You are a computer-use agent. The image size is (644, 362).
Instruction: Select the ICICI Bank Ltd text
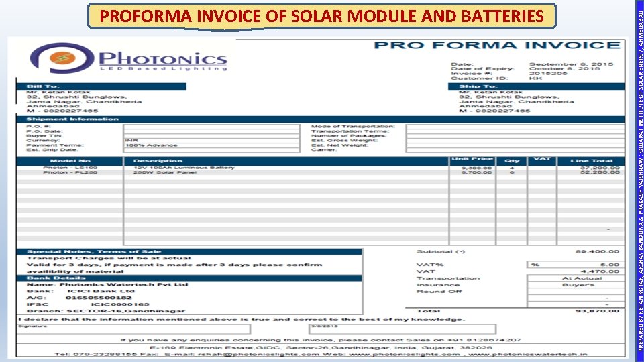coord(101,291)
